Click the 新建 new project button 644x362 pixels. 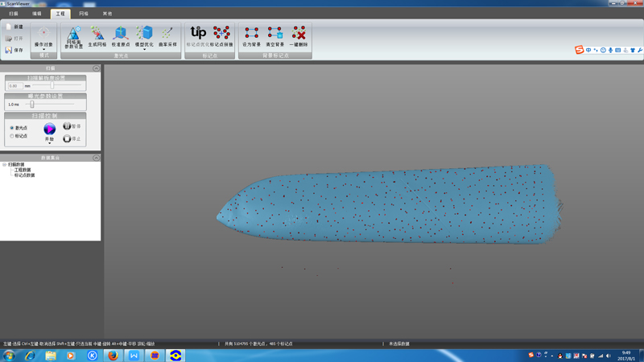(x=14, y=27)
